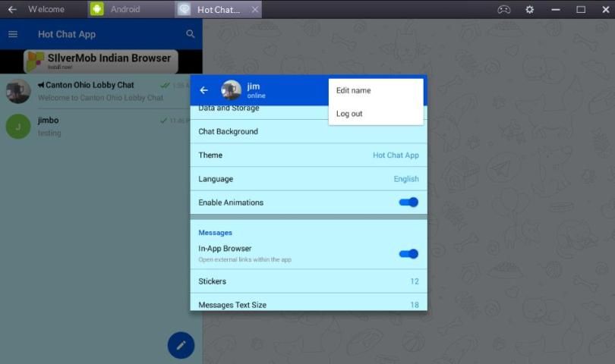Open the hamburger menu in Hot Chat App

click(x=12, y=34)
